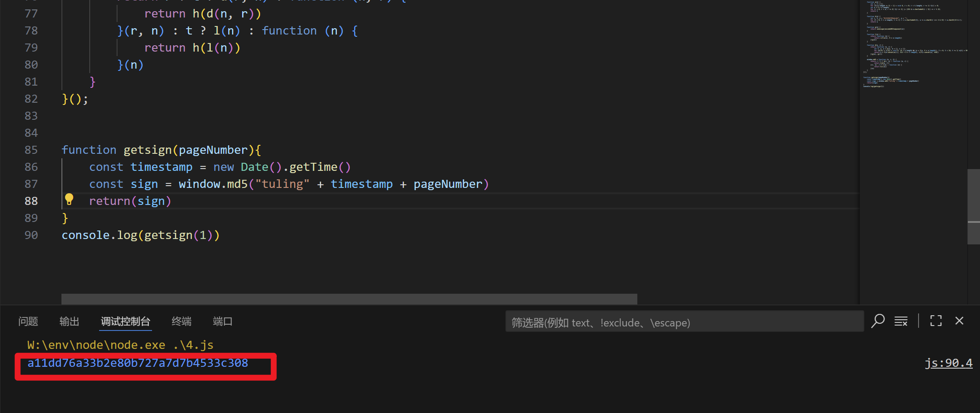The height and width of the screenshot is (413, 980).
Task: Clear the debug console output
Action: click(901, 321)
